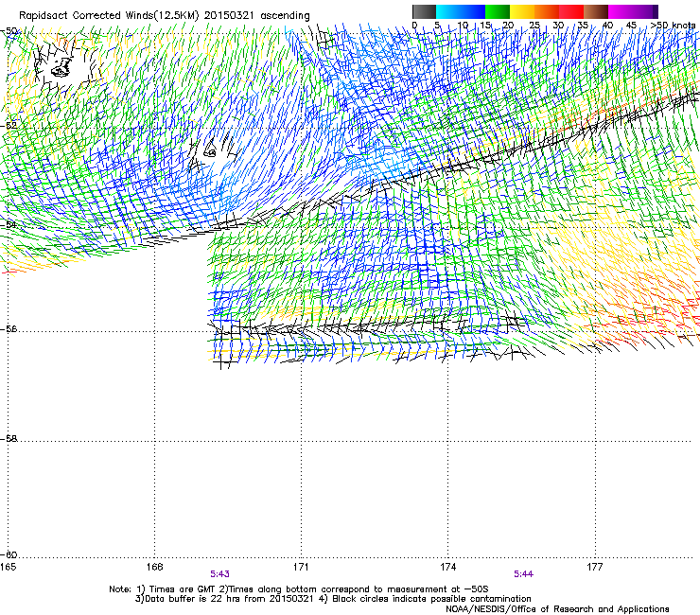
Task: Click the cyan-blue 5-15 knots legend segment
Action: coord(461,11)
